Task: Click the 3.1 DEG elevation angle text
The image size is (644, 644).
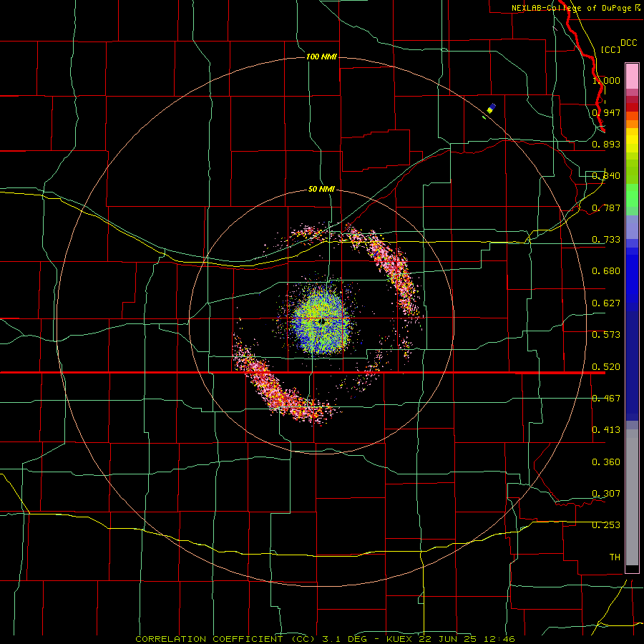Action: click(x=345, y=639)
